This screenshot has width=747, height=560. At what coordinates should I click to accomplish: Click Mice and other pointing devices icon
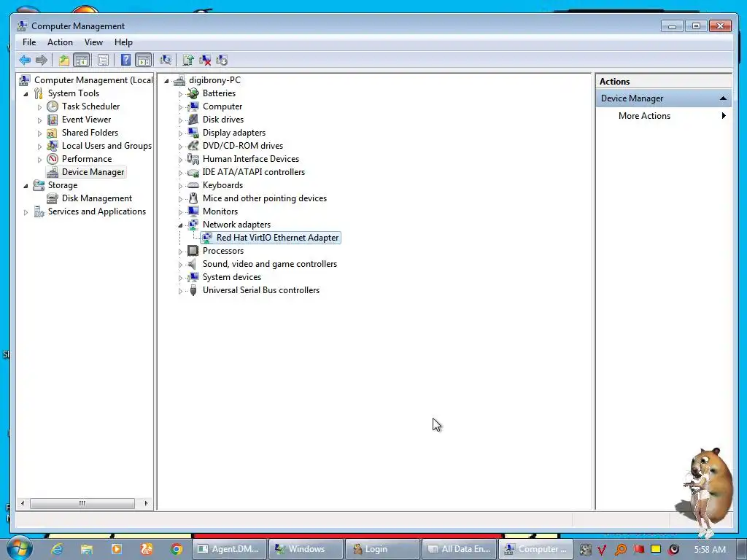[x=193, y=198]
